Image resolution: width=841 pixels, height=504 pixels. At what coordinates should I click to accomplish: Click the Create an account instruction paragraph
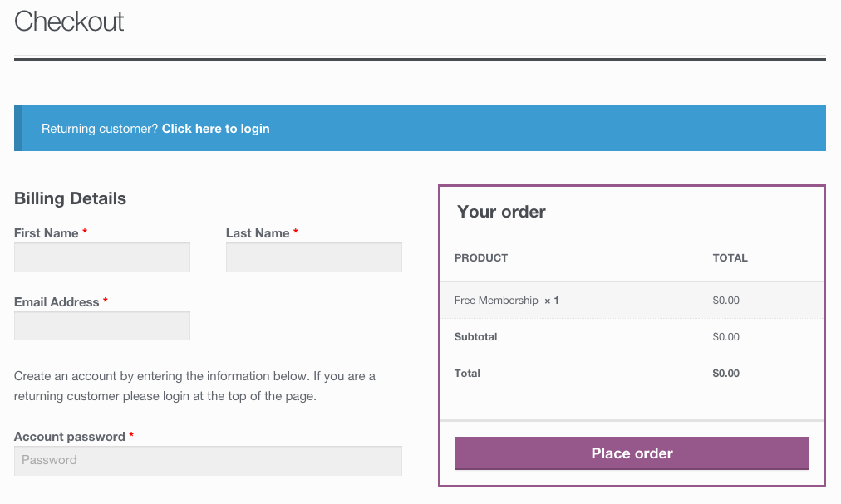pos(194,386)
